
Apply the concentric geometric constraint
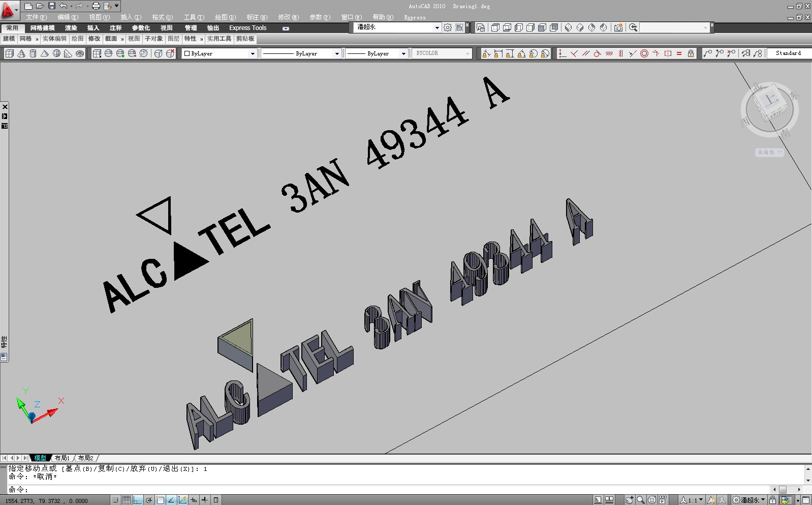pos(644,53)
